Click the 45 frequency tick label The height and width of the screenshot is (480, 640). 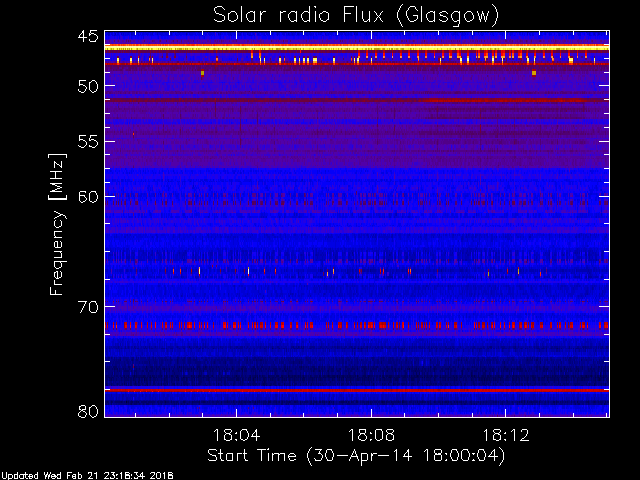click(88, 36)
